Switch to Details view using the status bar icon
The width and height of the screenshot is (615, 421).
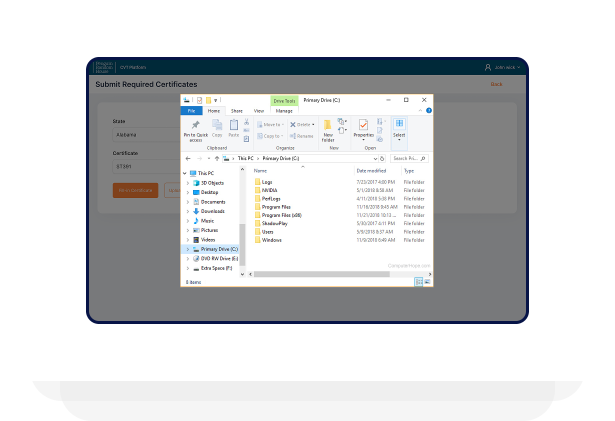coord(418,282)
